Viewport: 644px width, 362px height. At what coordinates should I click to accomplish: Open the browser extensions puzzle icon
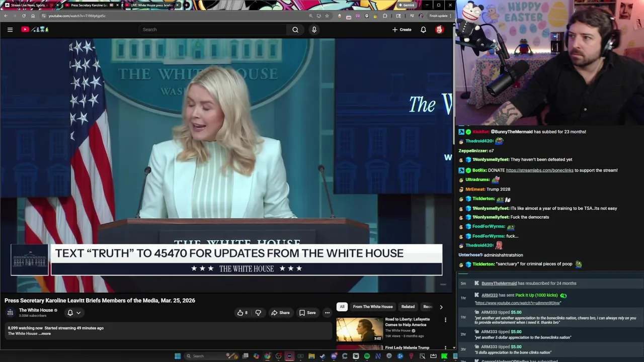[x=385, y=16]
